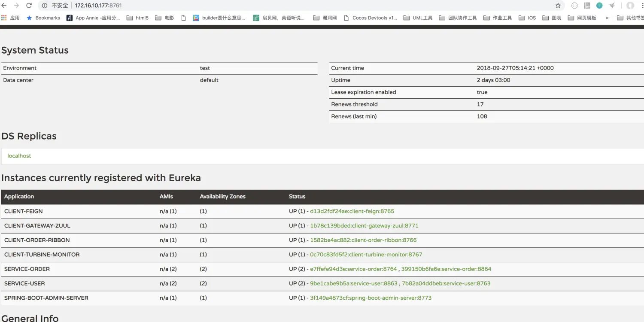Open the 电影 bookmark folder
Screen dimensions: 644x322
click(164, 18)
